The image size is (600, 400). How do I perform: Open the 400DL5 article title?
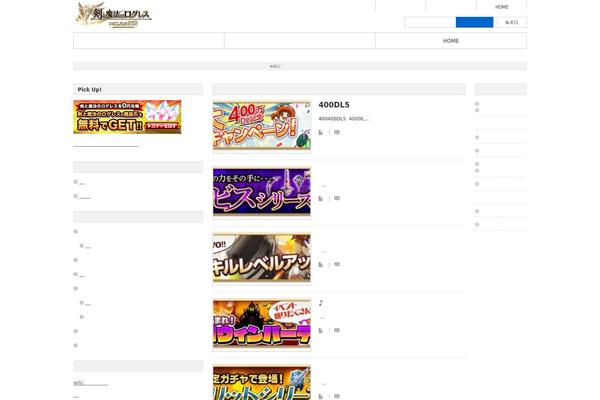(334, 105)
